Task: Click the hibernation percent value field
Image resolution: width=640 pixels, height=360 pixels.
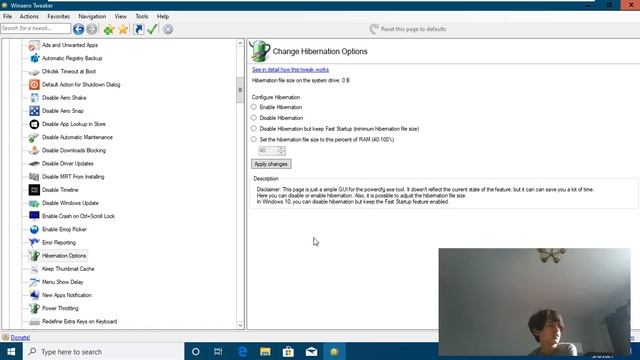Action: pyautogui.click(x=268, y=151)
